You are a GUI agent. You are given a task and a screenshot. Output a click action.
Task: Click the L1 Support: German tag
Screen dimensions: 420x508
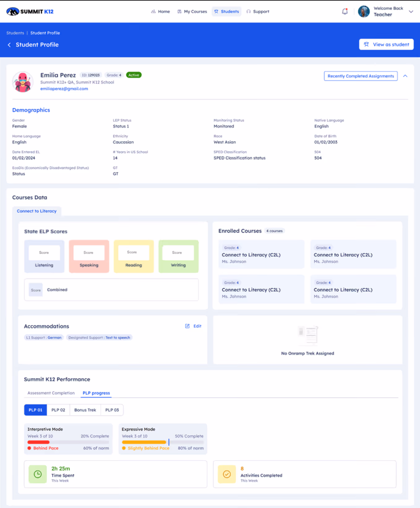pyautogui.click(x=44, y=338)
